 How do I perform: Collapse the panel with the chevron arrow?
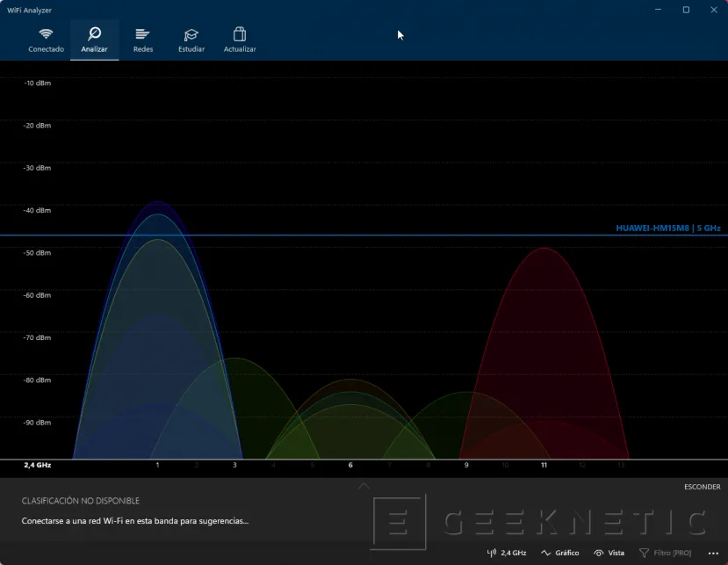(x=364, y=485)
